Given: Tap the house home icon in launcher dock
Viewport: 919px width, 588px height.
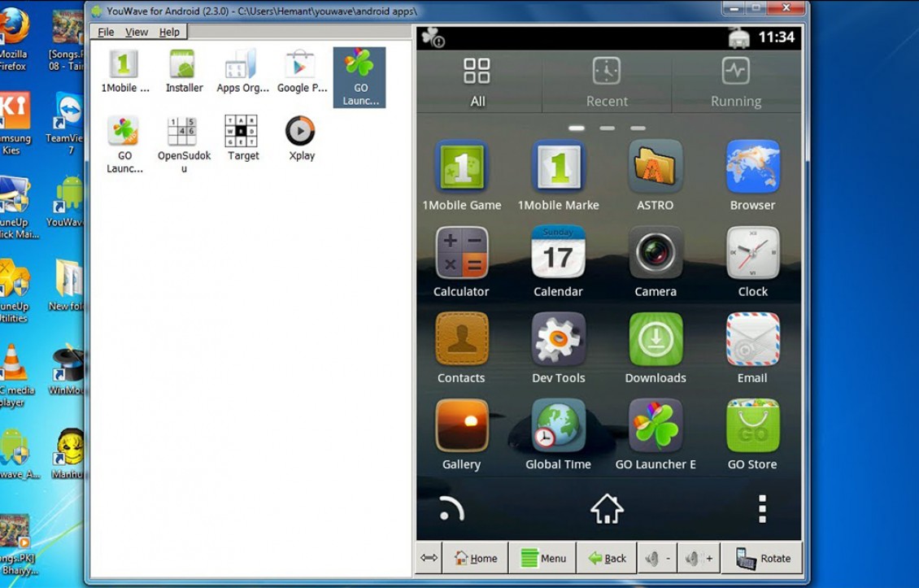Looking at the screenshot, I should (607, 508).
